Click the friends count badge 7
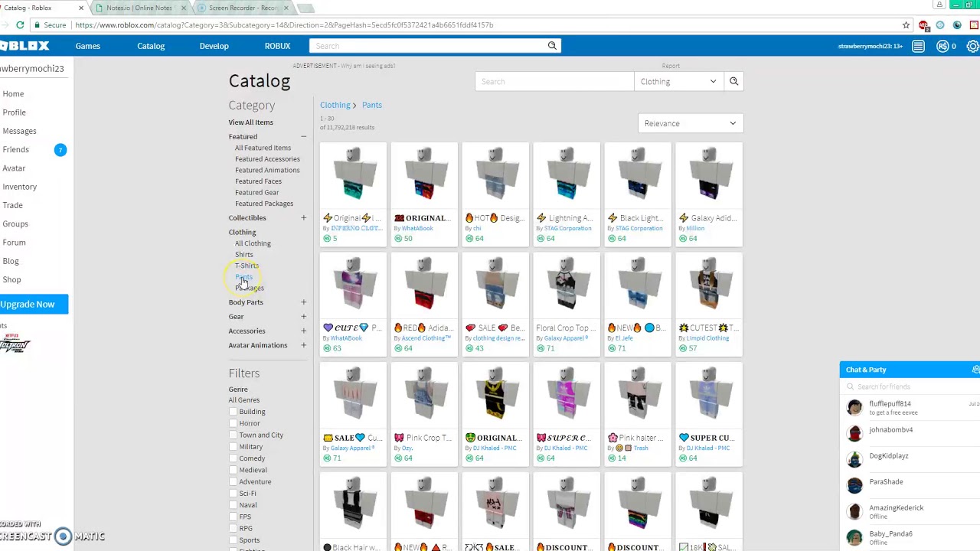980x551 pixels. click(60, 150)
